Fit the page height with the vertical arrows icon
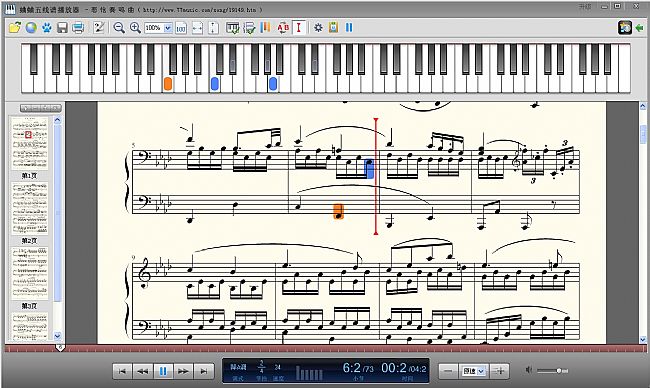 213,28
